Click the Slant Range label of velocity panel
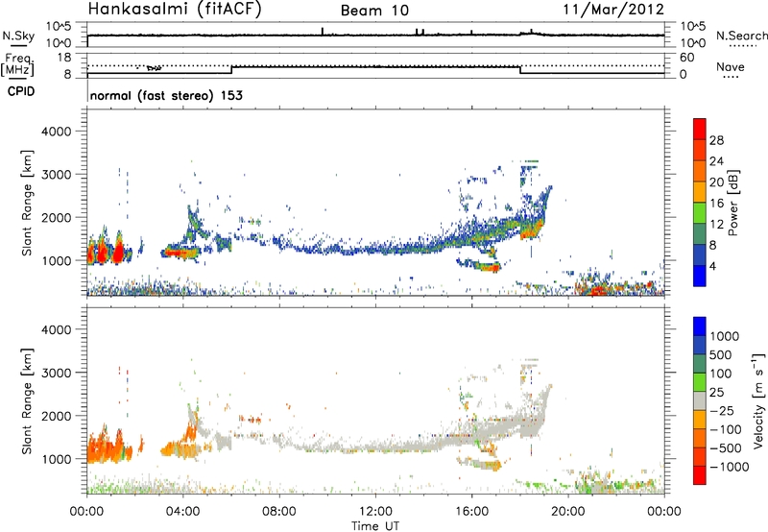Viewport: 768px width, 532px height. pyautogui.click(x=27, y=401)
